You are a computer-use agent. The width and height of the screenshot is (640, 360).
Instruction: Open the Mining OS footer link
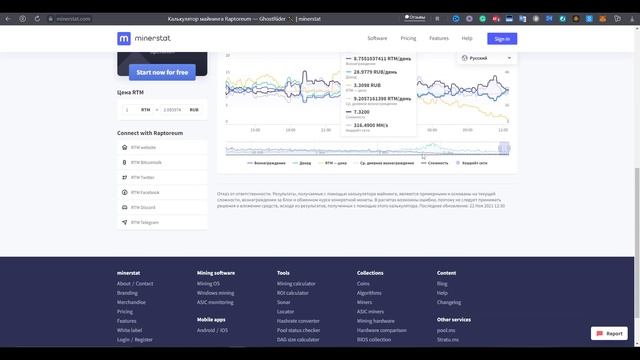point(208,284)
